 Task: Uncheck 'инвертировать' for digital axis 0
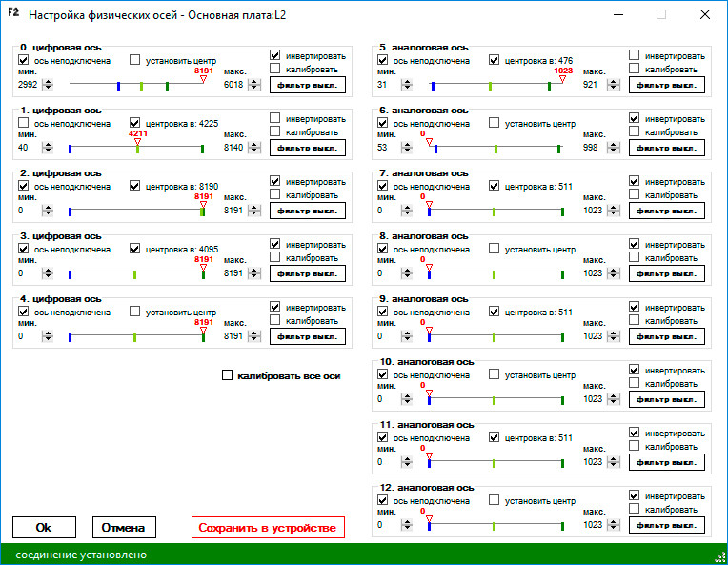pyautogui.click(x=274, y=55)
